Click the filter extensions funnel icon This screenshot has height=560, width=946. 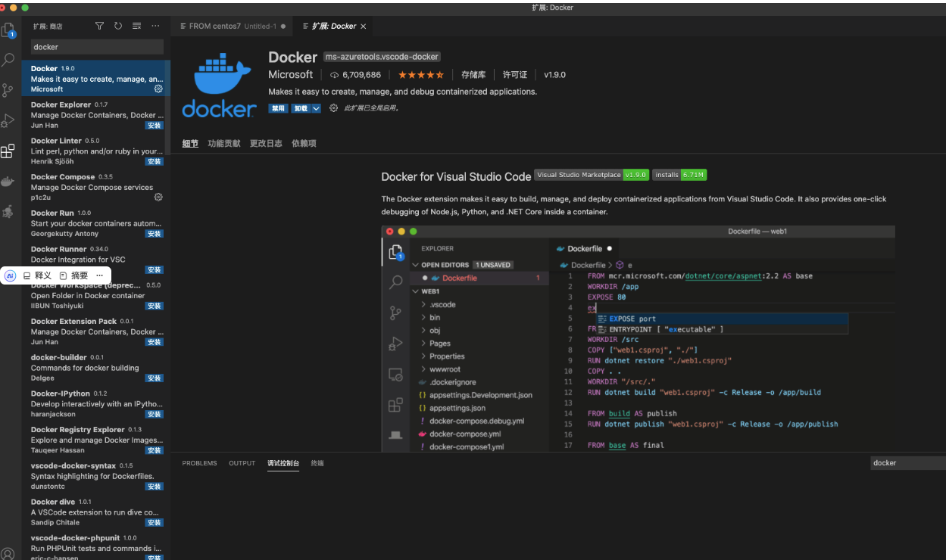tap(99, 26)
